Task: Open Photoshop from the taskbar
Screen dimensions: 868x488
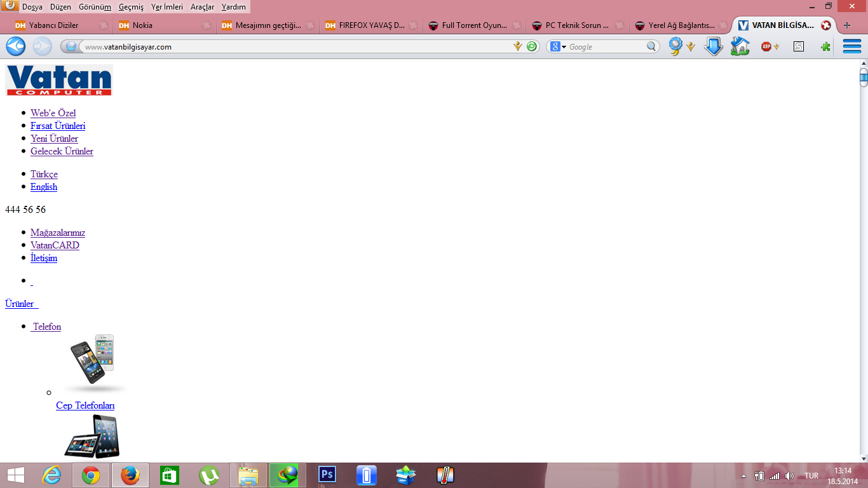Action: (327, 475)
